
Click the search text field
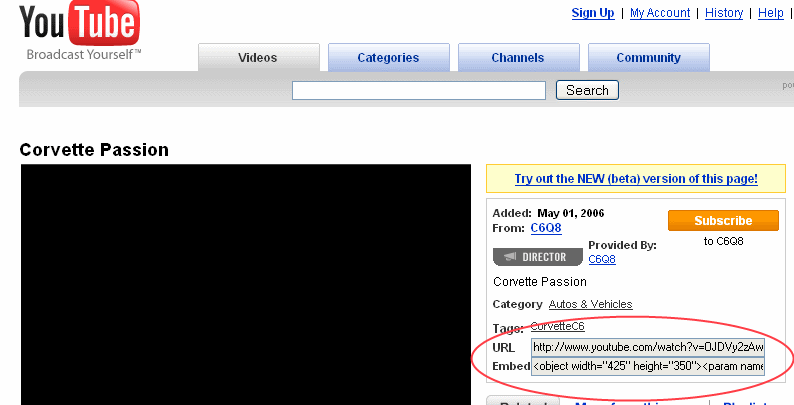coord(419,91)
